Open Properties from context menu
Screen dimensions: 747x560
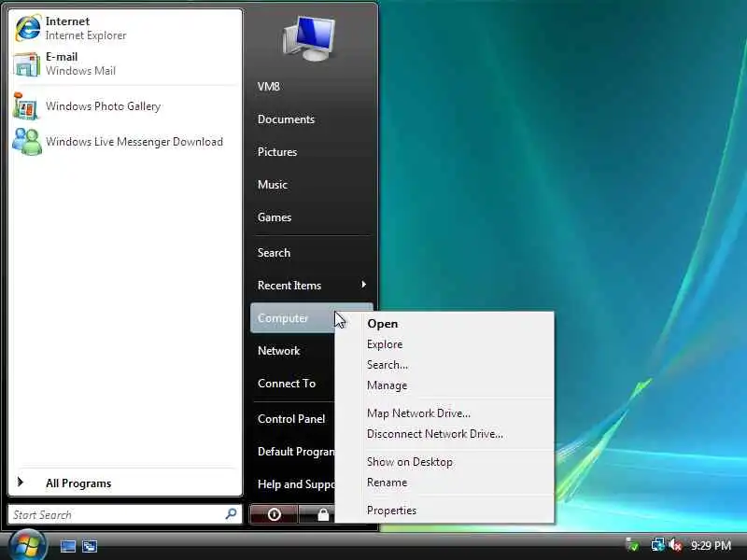[444, 511]
